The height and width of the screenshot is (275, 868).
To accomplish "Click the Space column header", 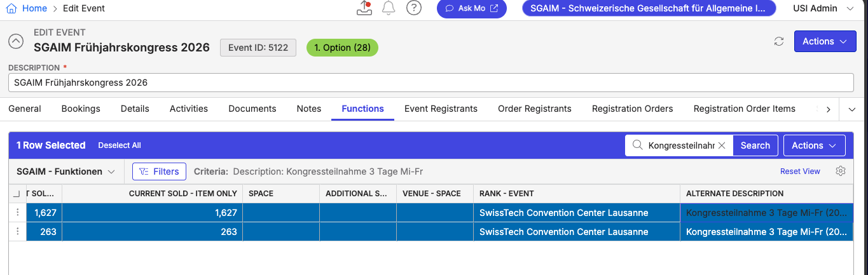I will tap(280, 194).
